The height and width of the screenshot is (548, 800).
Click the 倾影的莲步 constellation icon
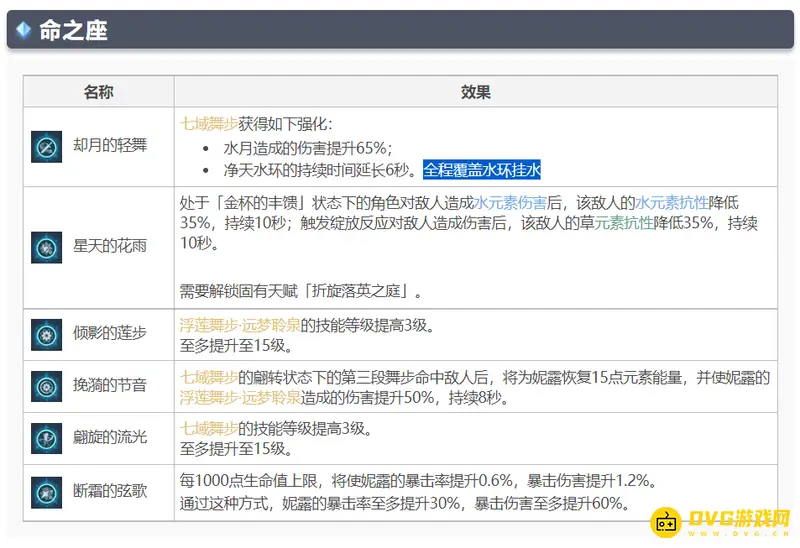coord(43,334)
